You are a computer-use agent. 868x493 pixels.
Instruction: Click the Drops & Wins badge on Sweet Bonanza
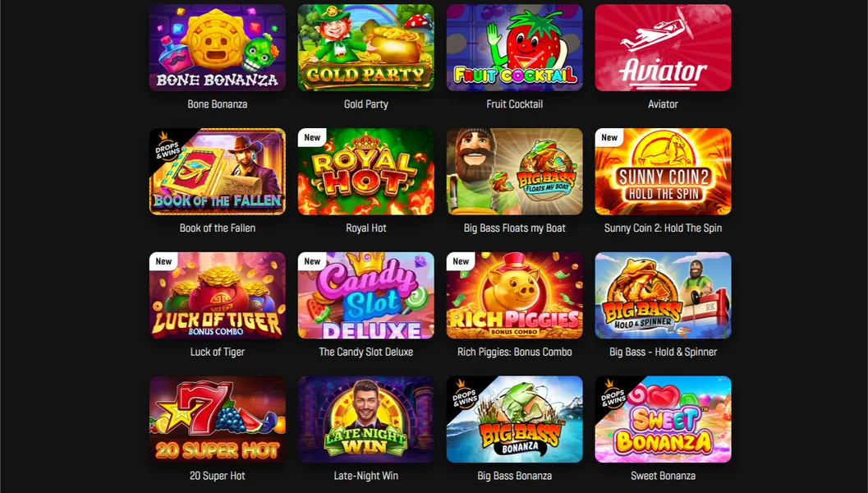click(614, 394)
